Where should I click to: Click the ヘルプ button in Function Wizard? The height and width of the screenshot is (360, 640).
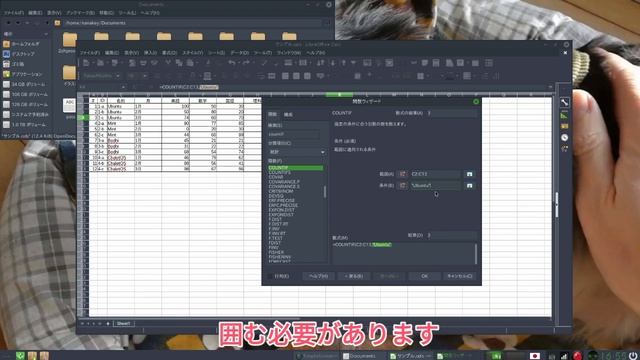pyautogui.click(x=318, y=276)
